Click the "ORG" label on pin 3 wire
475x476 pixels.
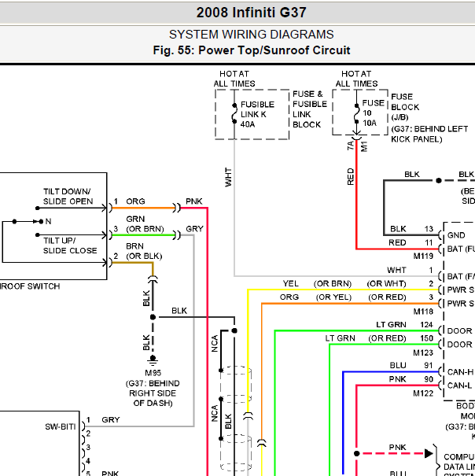click(289, 297)
